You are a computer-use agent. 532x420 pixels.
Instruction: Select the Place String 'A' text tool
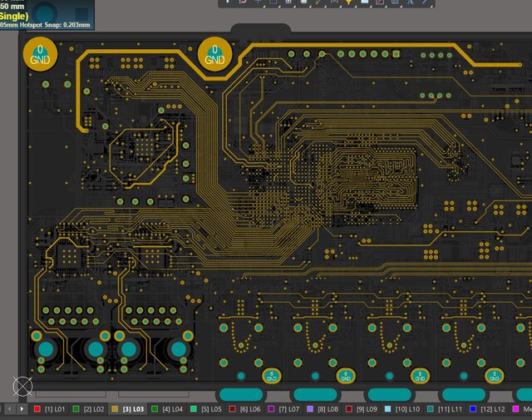(410, 2)
